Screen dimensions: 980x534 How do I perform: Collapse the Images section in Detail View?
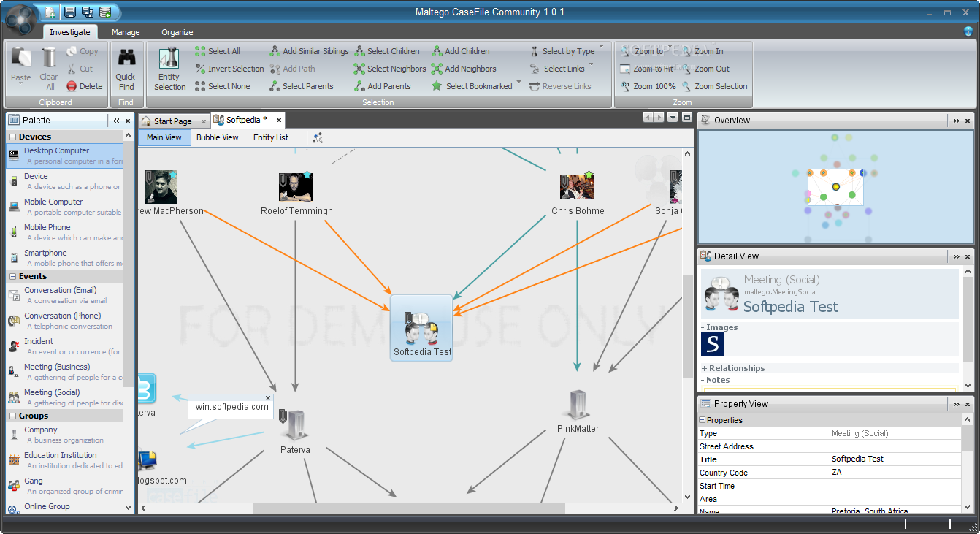click(703, 327)
